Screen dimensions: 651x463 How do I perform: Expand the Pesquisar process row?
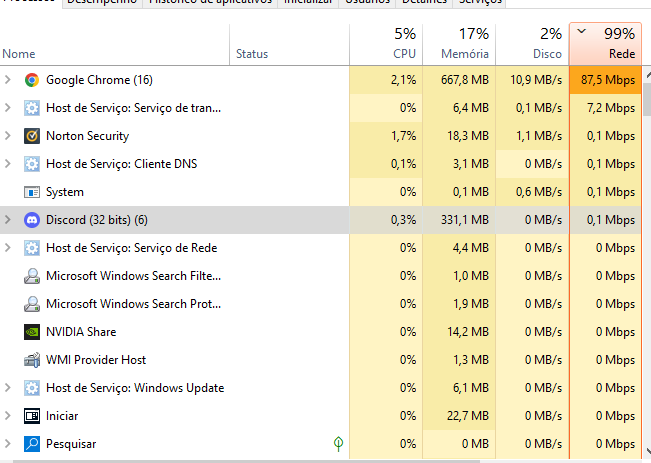tap(7, 443)
